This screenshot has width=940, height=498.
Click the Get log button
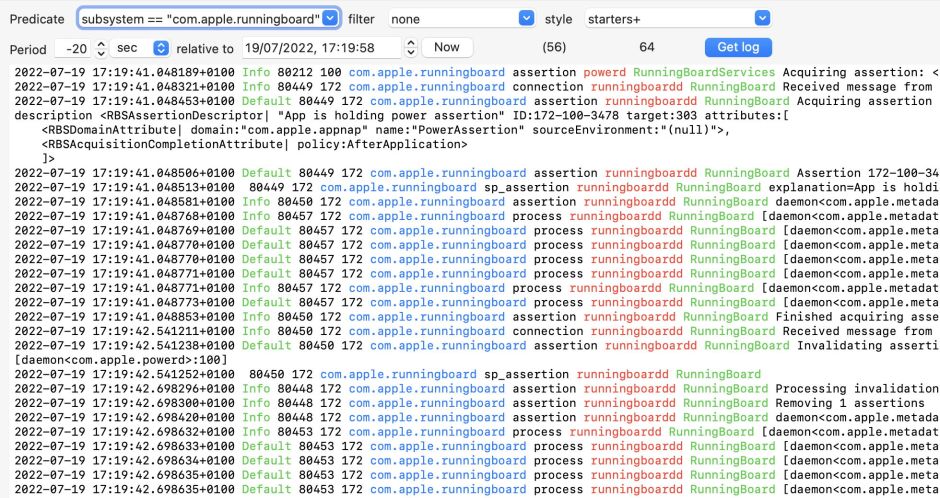(x=738, y=48)
